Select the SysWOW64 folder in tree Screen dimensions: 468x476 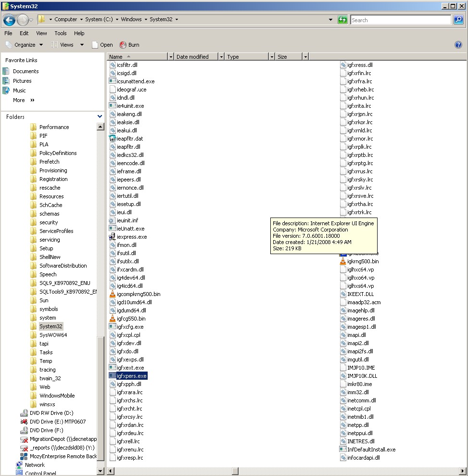pos(53,335)
